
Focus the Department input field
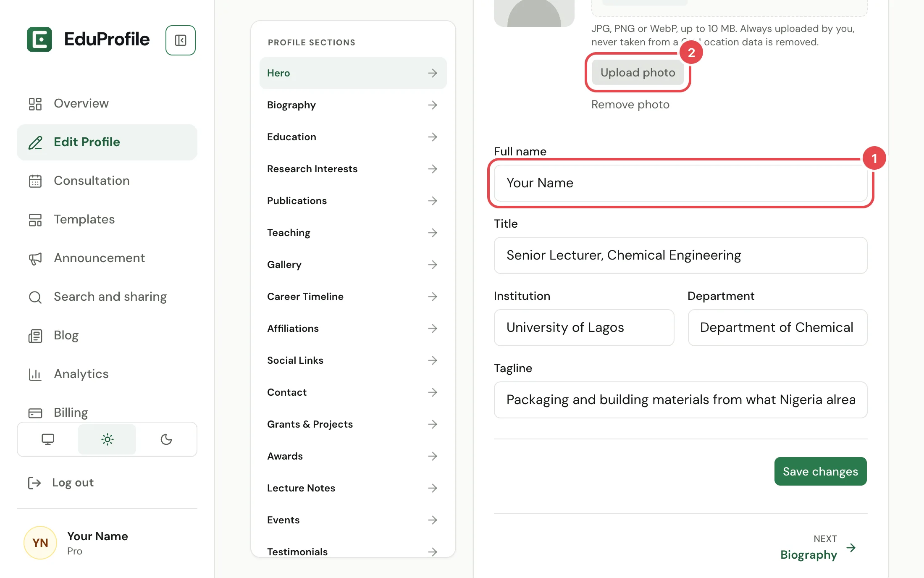point(777,328)
